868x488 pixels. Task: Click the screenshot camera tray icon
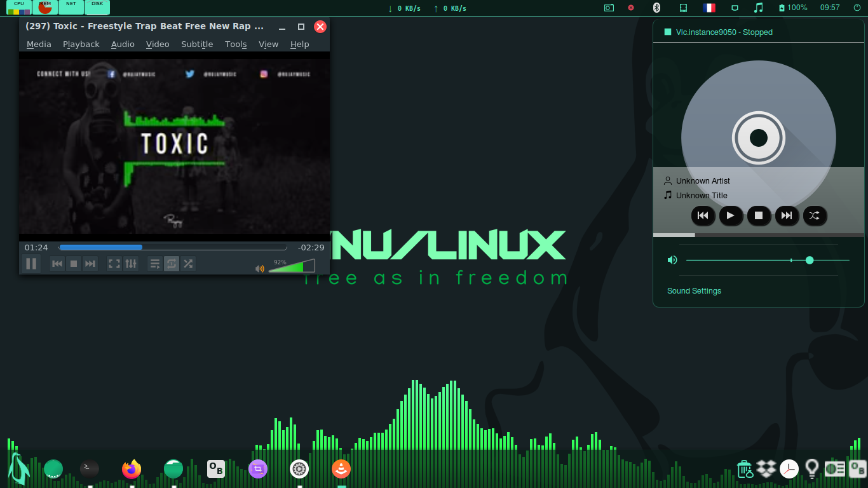coord(609,8)
